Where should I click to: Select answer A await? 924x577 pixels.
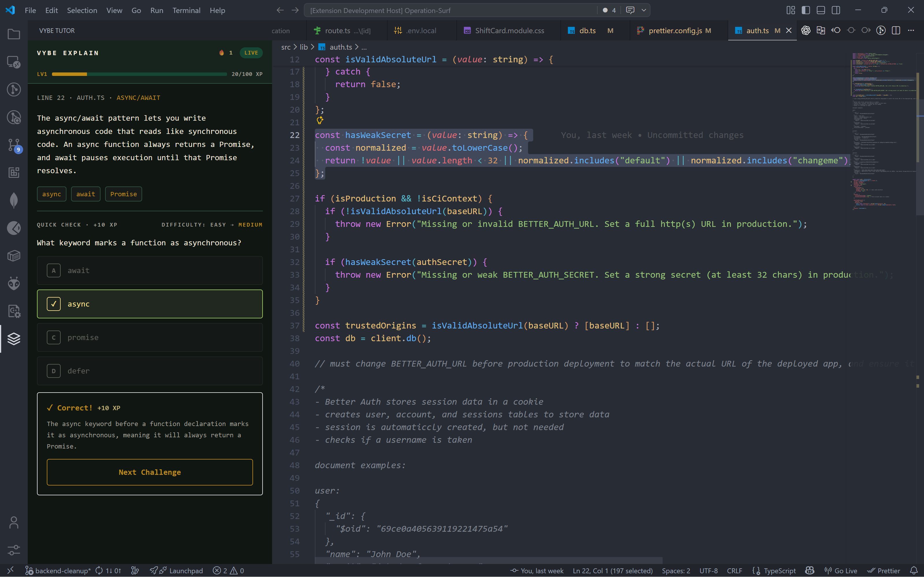150,270
